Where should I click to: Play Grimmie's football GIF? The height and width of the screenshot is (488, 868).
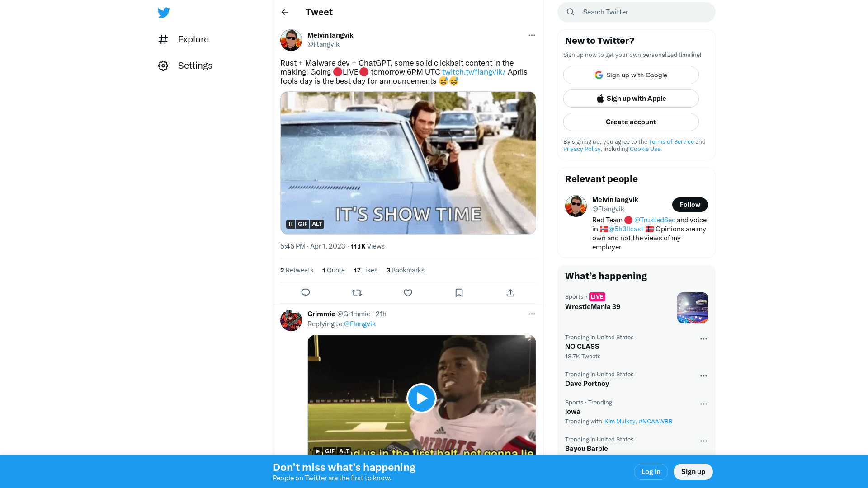[421, 398]
